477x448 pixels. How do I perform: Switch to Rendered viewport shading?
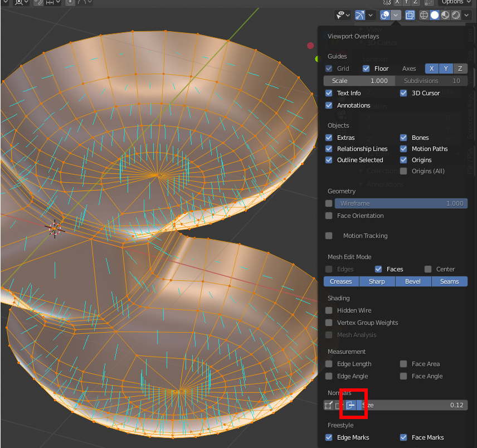pyautogui.click(x=456, y=15)
